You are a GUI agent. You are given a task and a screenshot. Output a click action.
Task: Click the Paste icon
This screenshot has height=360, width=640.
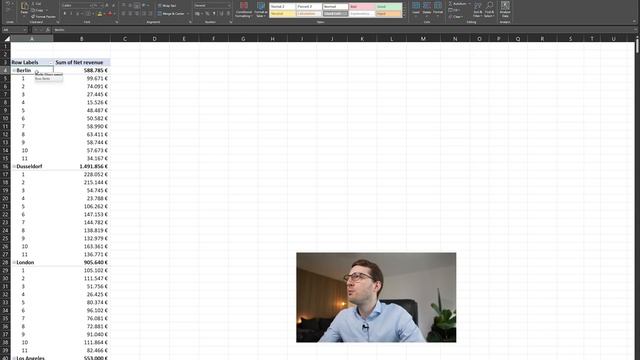tap(24, 7)
